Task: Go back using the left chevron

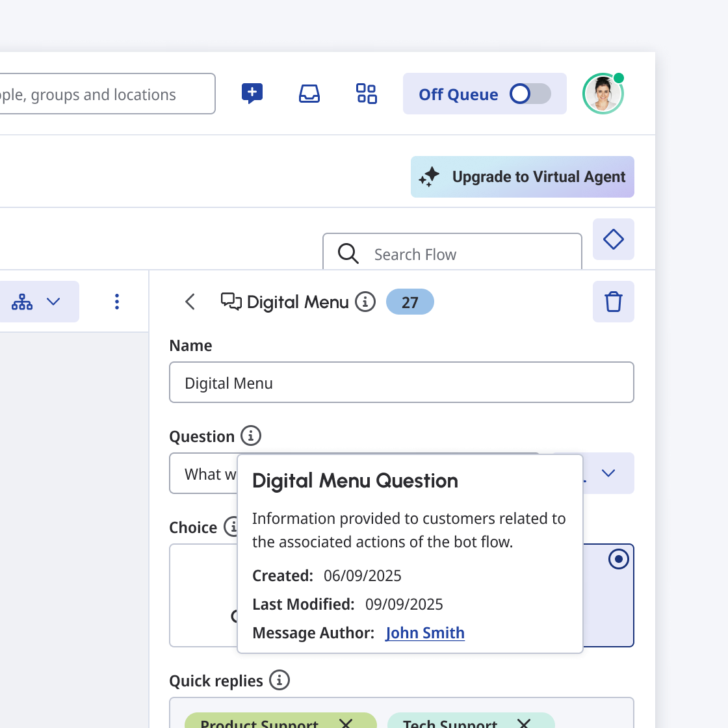Action: click(190, 302)
